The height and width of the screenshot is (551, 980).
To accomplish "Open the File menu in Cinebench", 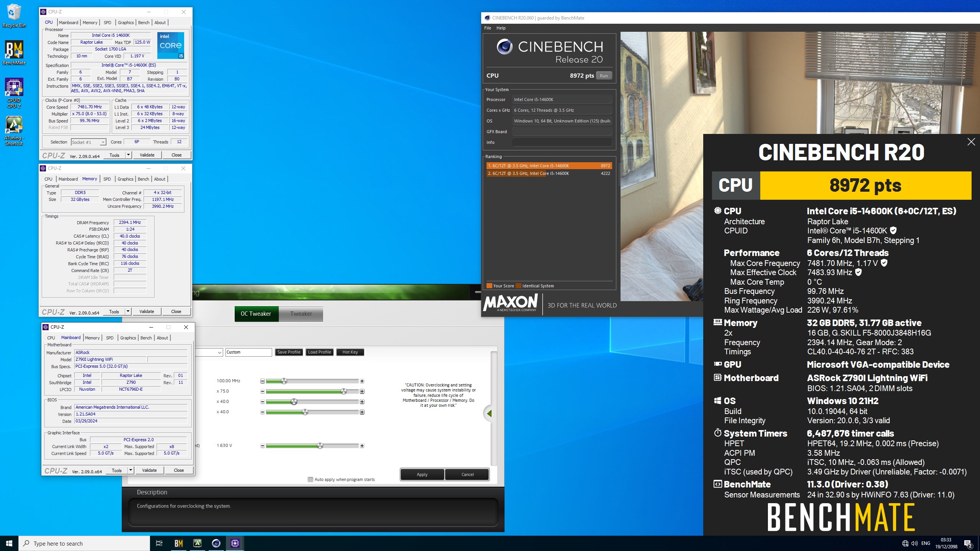I will [x=488, y=28].
